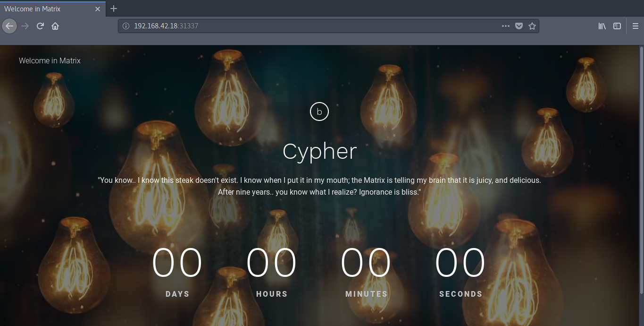Bookmark this page with the star
Screen dimensions: 644x326
[532, 26]
